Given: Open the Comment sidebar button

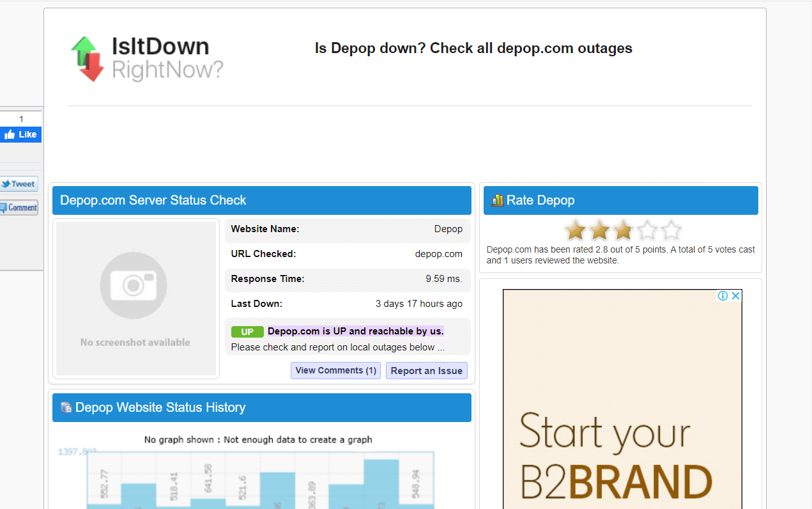Looking at the screenshot, I should pyautogui.click(x=19, y=207).
